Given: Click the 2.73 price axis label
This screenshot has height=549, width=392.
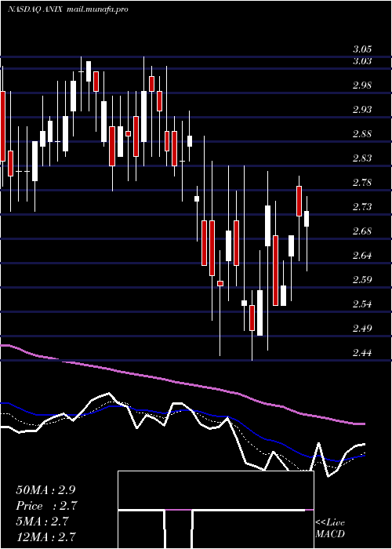Looking at the screenshot, I should pos(362,207).
